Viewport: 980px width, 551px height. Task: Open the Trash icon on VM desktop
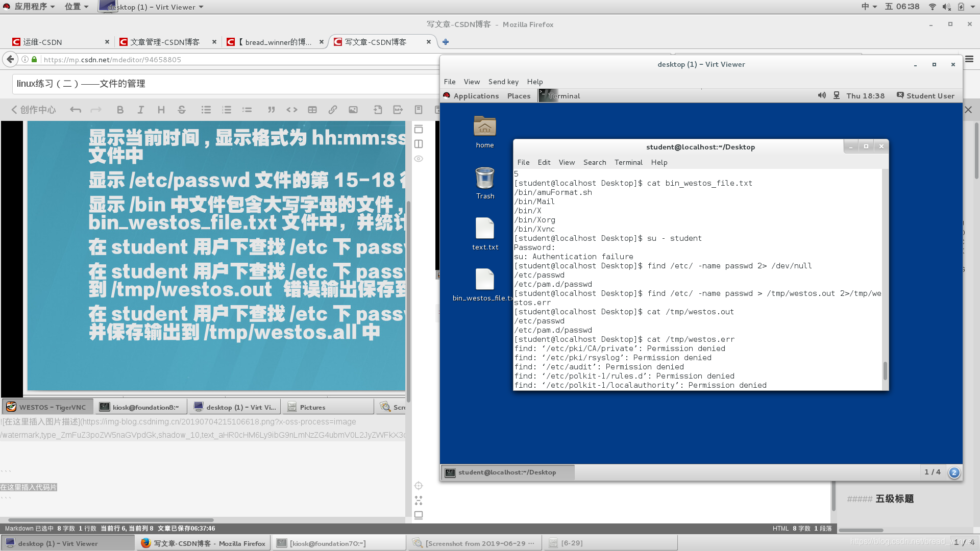click(485, 183)
